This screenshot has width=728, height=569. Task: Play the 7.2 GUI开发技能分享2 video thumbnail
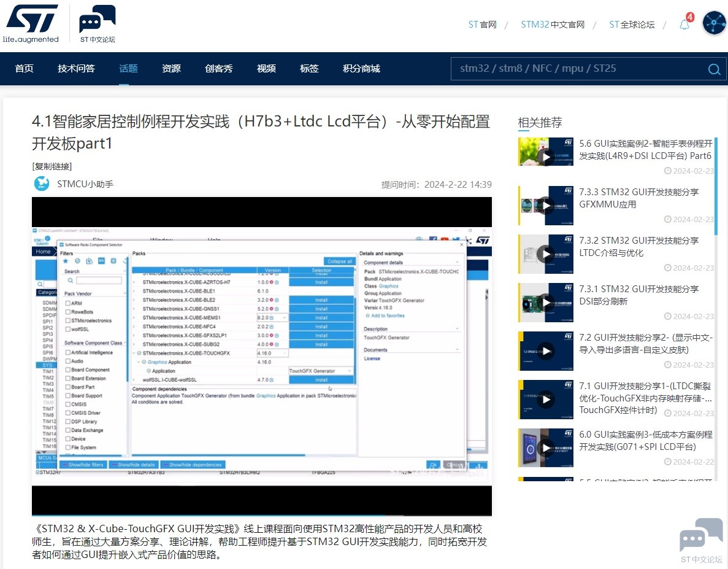[x=546, y=350]
